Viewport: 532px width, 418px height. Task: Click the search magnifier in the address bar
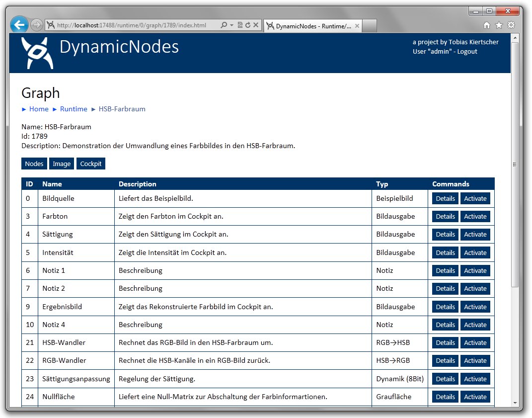point(224,25)
